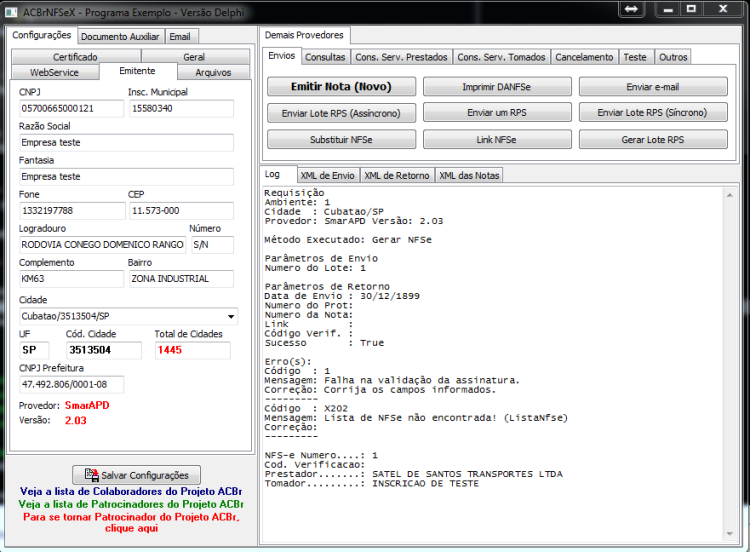Switch to WebService sub-tab
The width and height of the screenshot is (750, 552).
tap(55, 73)
